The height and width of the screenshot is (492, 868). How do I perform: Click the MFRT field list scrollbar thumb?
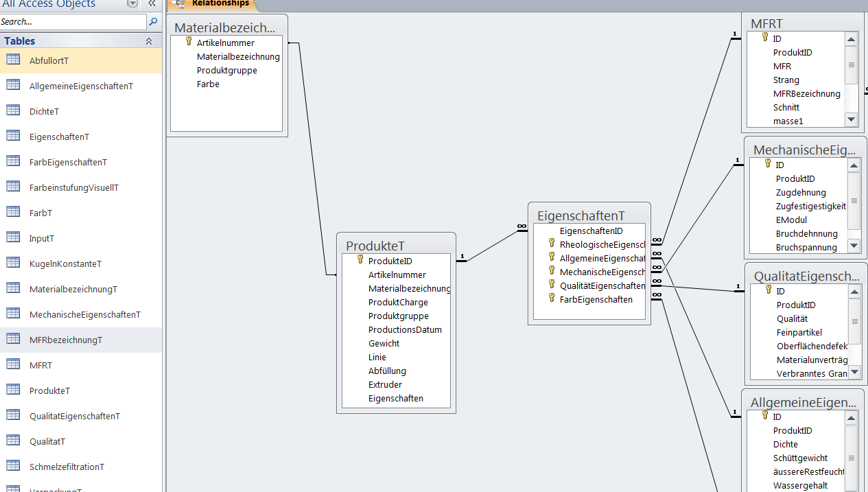(852, 65)
